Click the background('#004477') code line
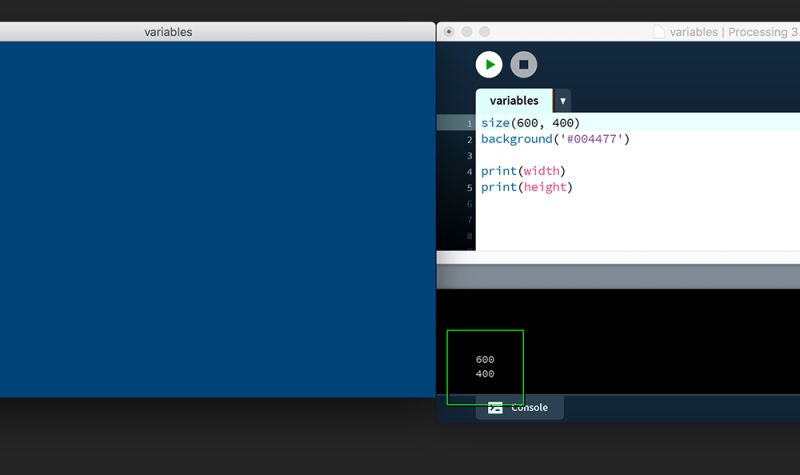This screenshot has height=475, width=800. (x=555, y=139)
